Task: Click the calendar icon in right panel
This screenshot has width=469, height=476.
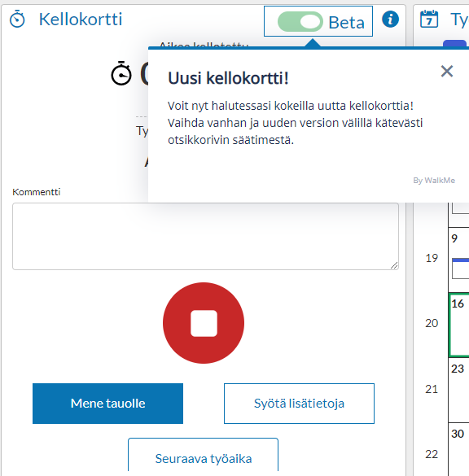Action: pyautogui.click(x=429, y=20)
